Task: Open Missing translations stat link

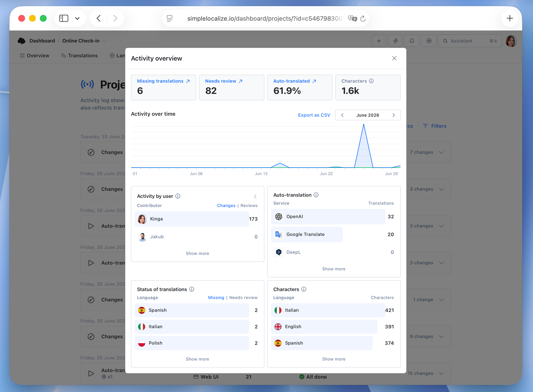Action: click(163, 81)
